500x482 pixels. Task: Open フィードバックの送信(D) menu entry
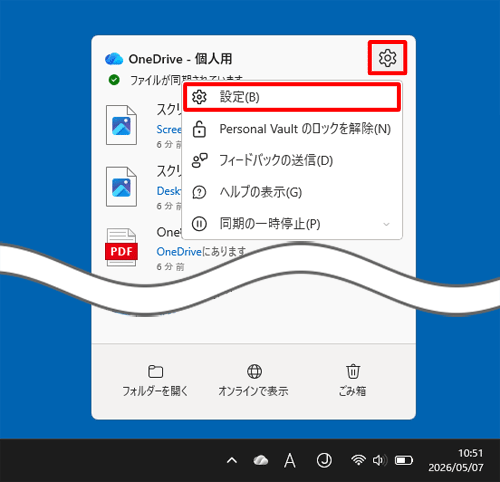[x=292, y=161]
